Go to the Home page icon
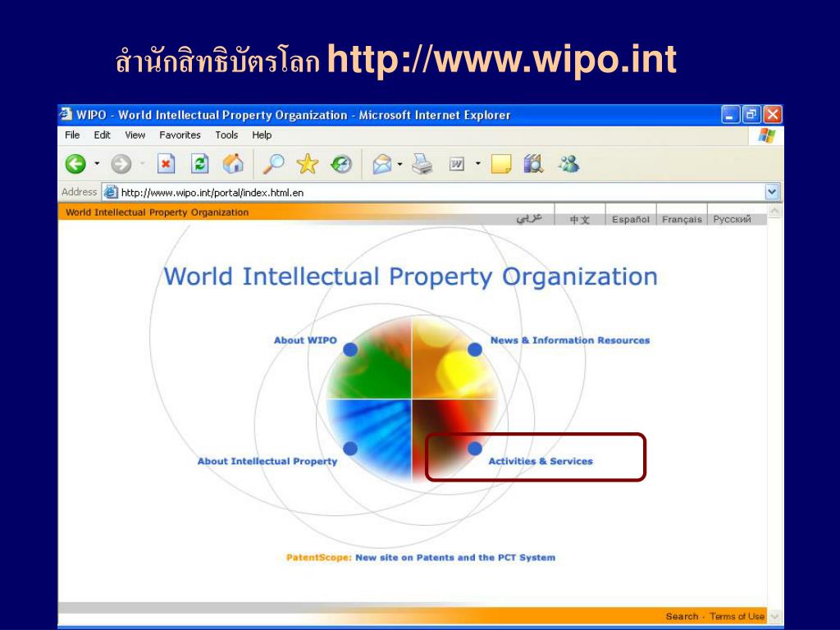The image size is (840, 630). click(233, 164)
